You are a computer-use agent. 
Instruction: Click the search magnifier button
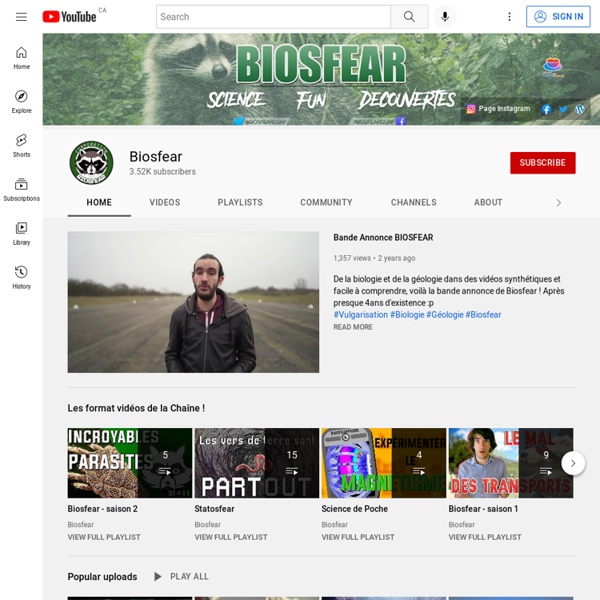409,17
